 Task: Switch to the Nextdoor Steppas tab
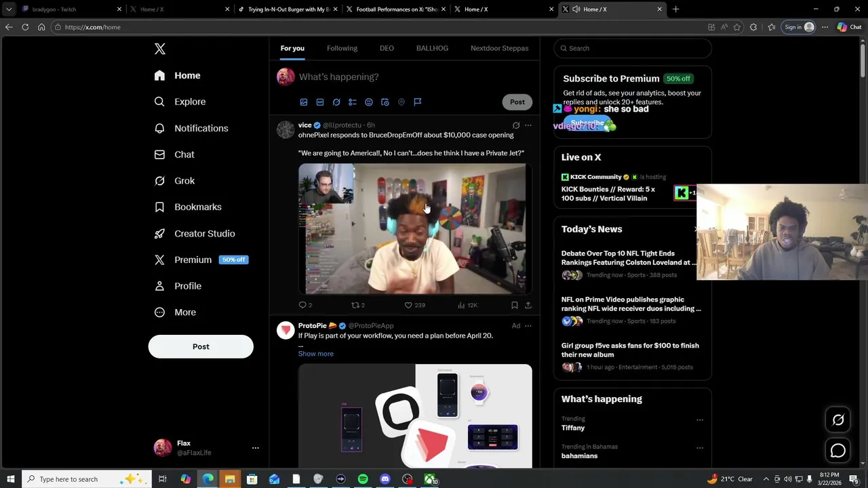coord(499,48)
